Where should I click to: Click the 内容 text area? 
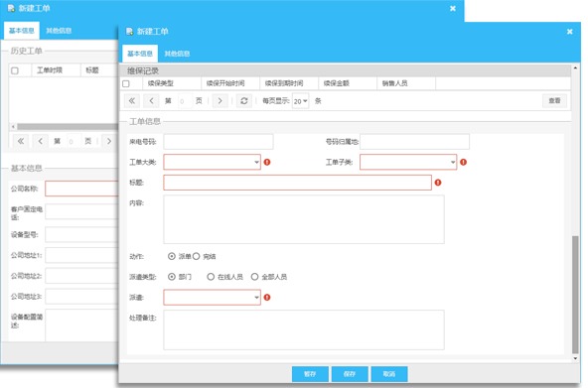[304, 219]
